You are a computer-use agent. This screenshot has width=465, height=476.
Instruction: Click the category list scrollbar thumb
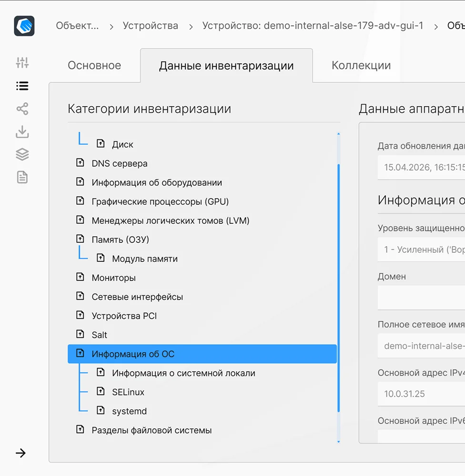(339, 288)
